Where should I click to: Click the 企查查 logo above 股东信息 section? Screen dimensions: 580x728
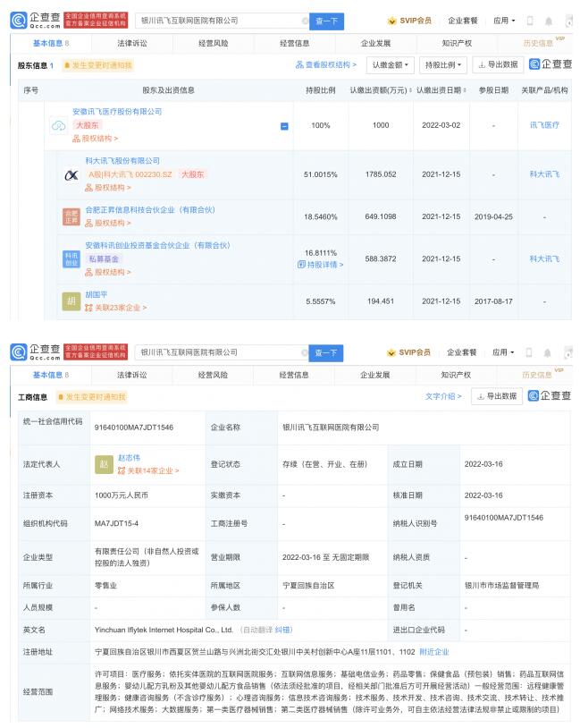coord(35,21)
